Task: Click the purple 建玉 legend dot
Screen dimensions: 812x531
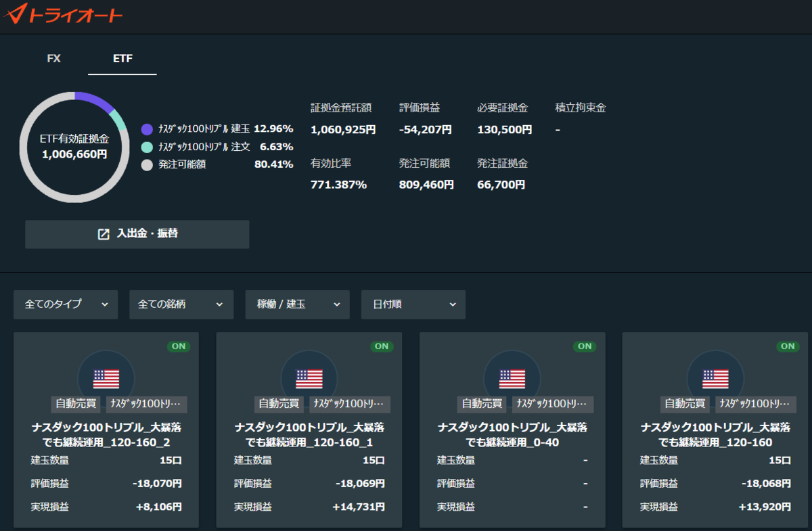Action: [147, 129]
